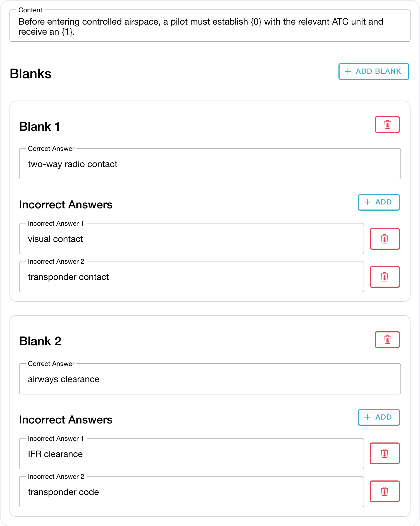420x526 pixels.
Task: Click the Blanks section heading
Action: (31, 74)
